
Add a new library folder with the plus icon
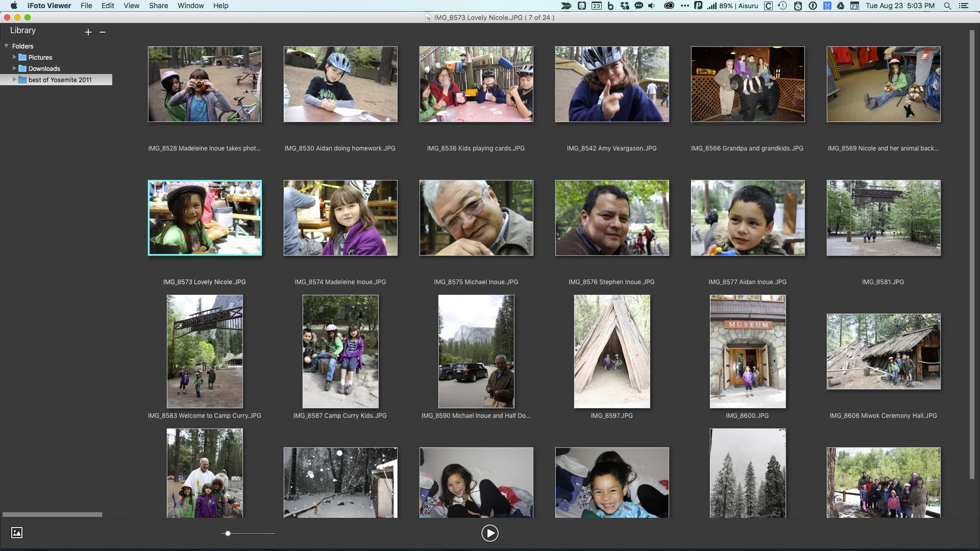[88, 32]
